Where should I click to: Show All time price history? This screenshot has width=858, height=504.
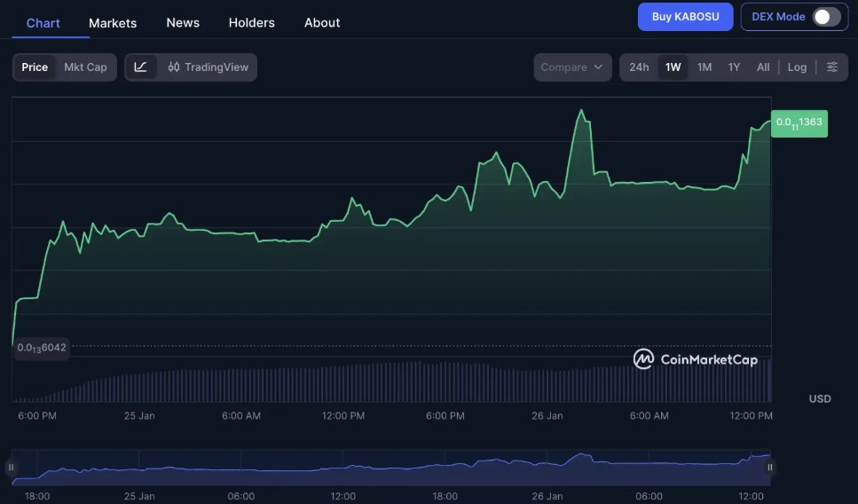pos(763,67)
